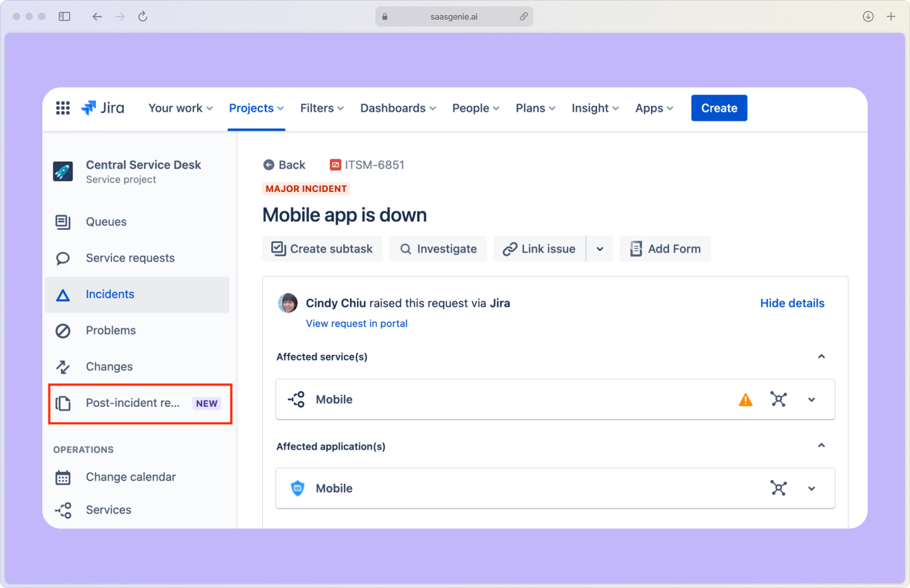Open Service requests in the sidebar
Viewport: 910px width, 588px height.
[137, 258]
